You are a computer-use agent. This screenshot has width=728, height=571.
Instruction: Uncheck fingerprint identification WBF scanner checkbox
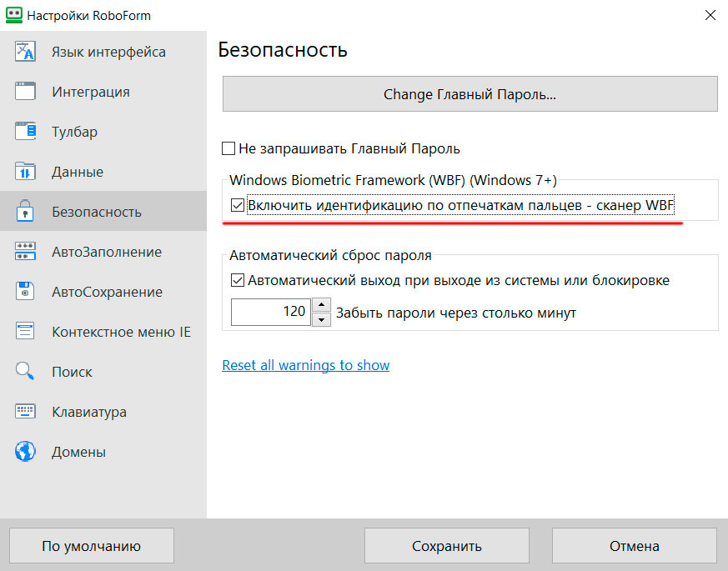(x=238, y=205)
